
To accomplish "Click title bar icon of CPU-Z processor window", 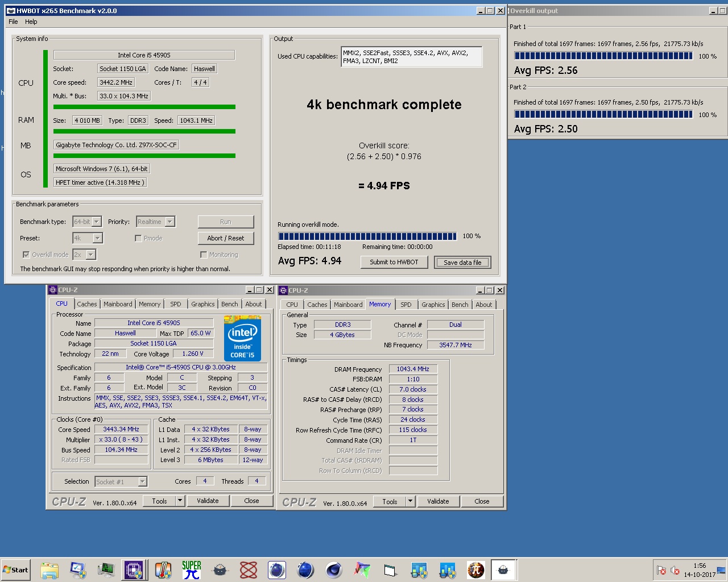I will click(53, 290).
